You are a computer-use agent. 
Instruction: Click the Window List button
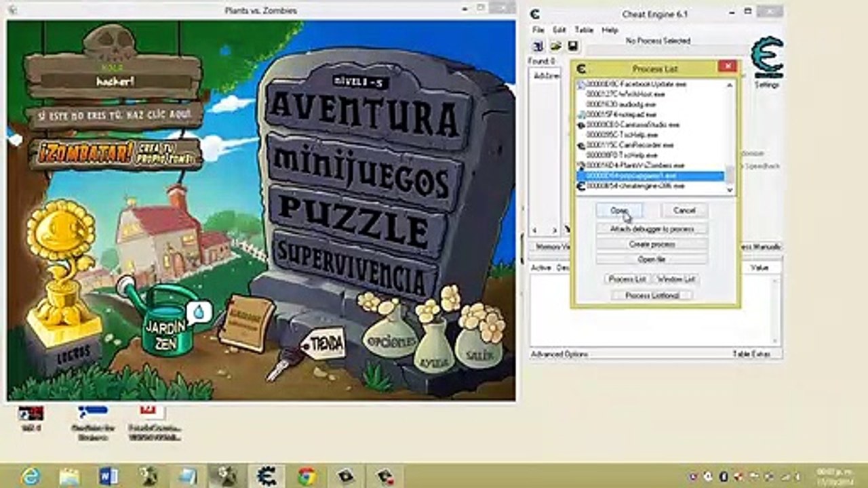coord(676,279)
